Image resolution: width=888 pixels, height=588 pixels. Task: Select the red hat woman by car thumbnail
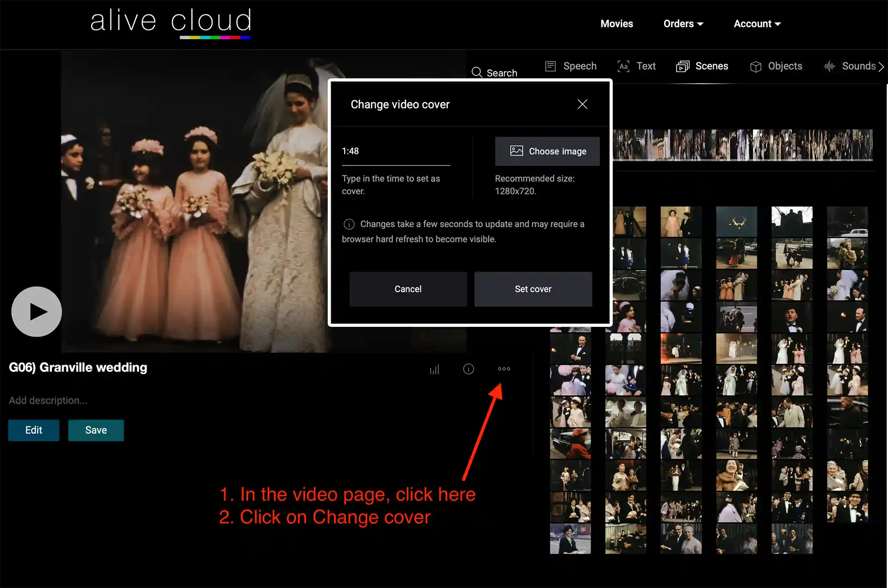570,443
